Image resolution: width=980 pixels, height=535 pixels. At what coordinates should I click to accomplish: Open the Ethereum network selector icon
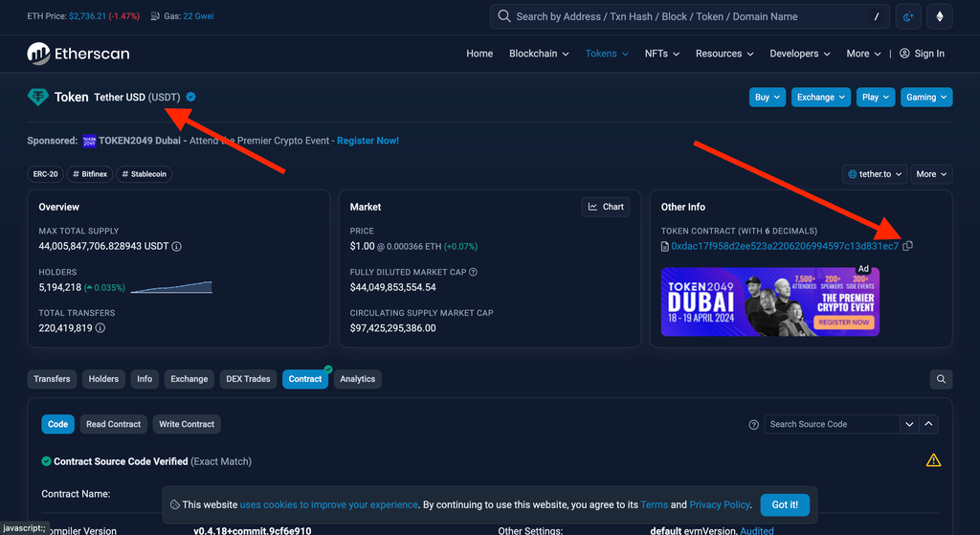pos(940,17)
